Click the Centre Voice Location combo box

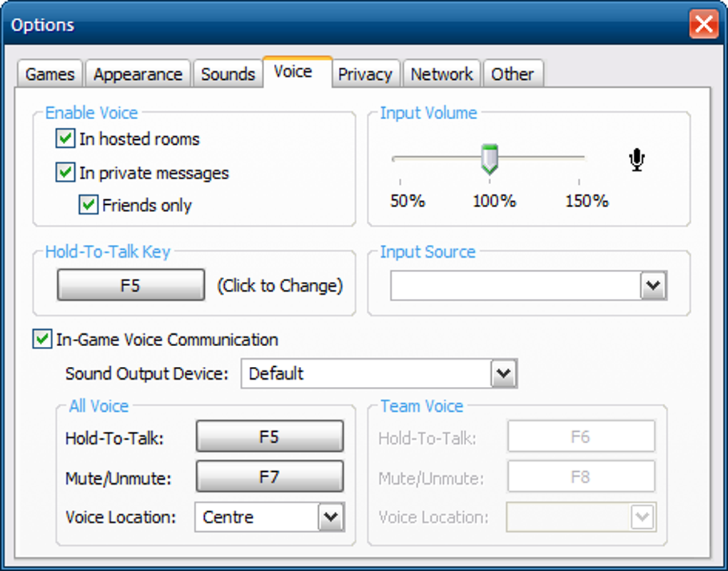tap(269, 517)
